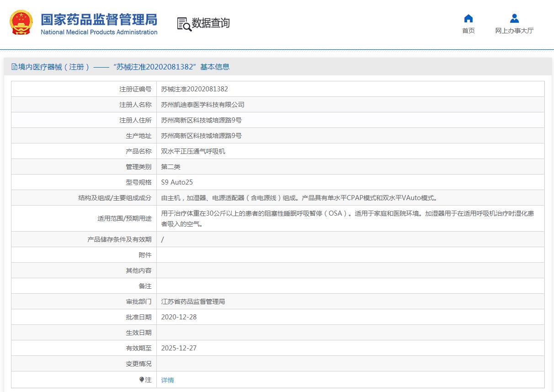Click the 审批部门 label

(x=138, y=302)
